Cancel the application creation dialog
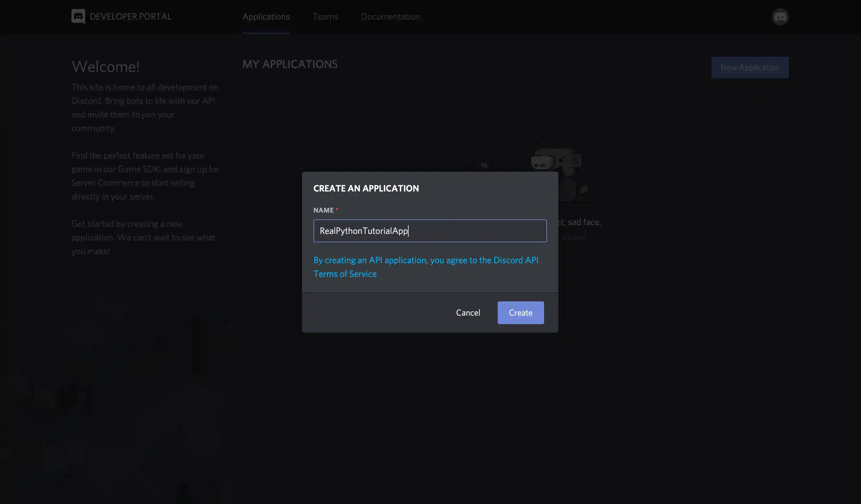 (468, 312)
